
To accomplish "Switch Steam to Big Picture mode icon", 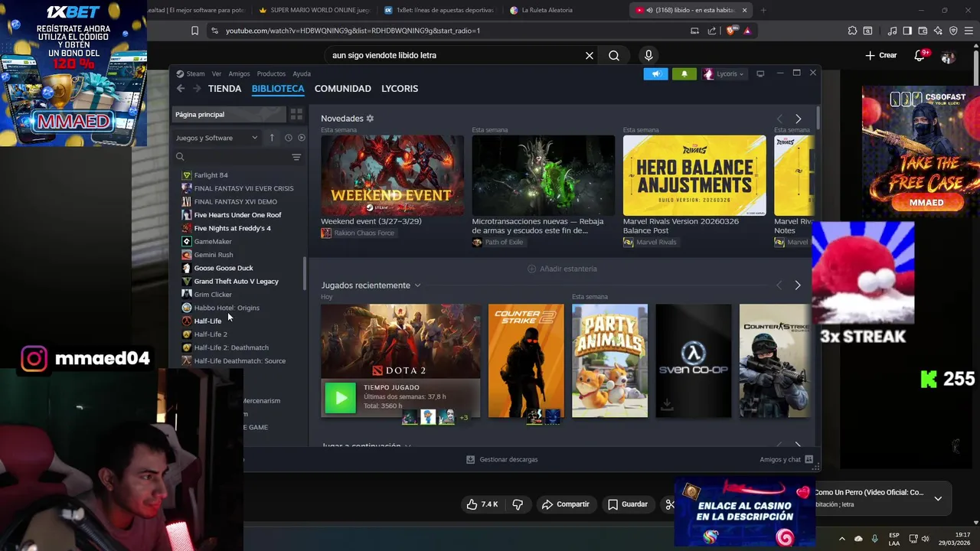I will click(760, 73).
